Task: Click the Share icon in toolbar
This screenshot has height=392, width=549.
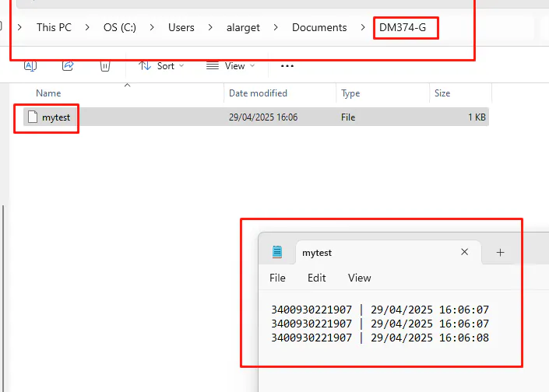Action: pyautogui.click(x=68, y=65)
